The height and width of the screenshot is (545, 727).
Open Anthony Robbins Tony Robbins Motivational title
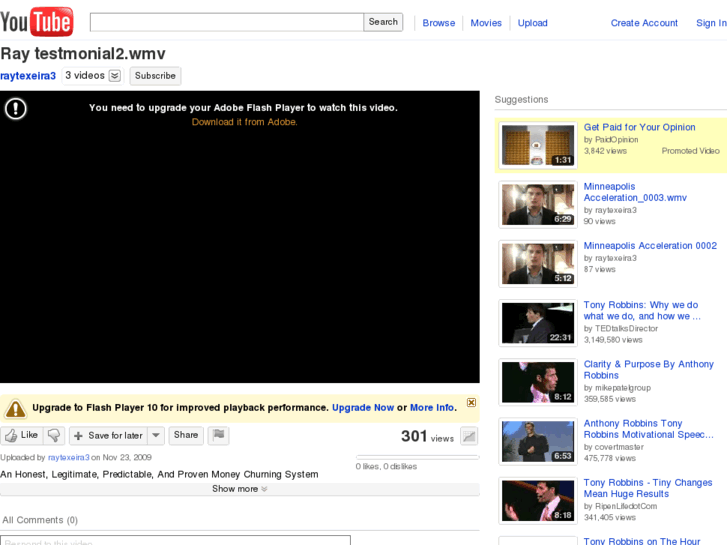pyautogui.click(x=648, y=429)
